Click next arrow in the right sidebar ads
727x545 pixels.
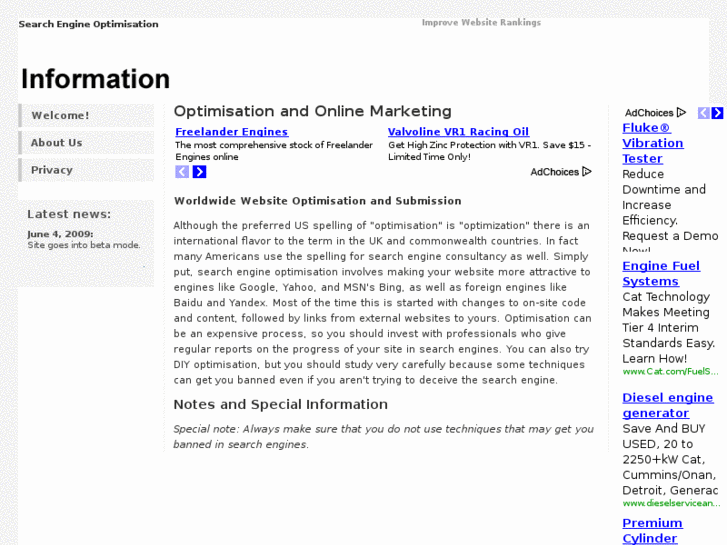pyautogui.click(x=717, y=113)
